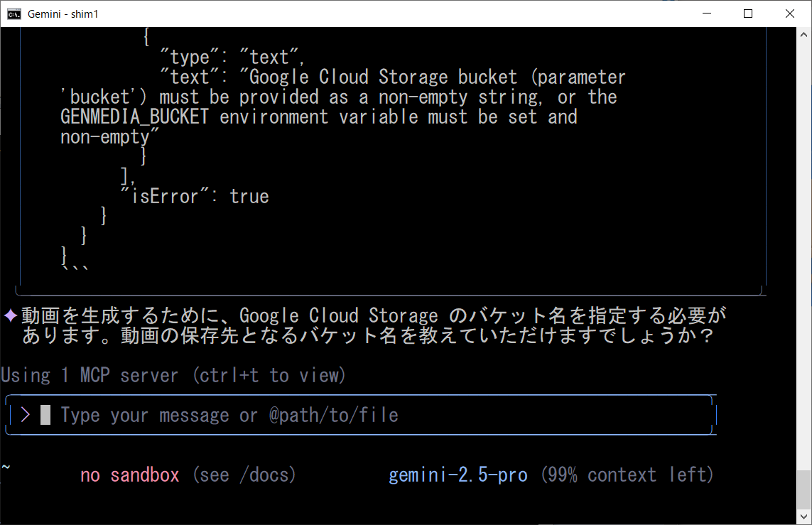Screen dimensions: 812x525
Task: Close the Gemini terminal window
Action: (x=790, y=13)
